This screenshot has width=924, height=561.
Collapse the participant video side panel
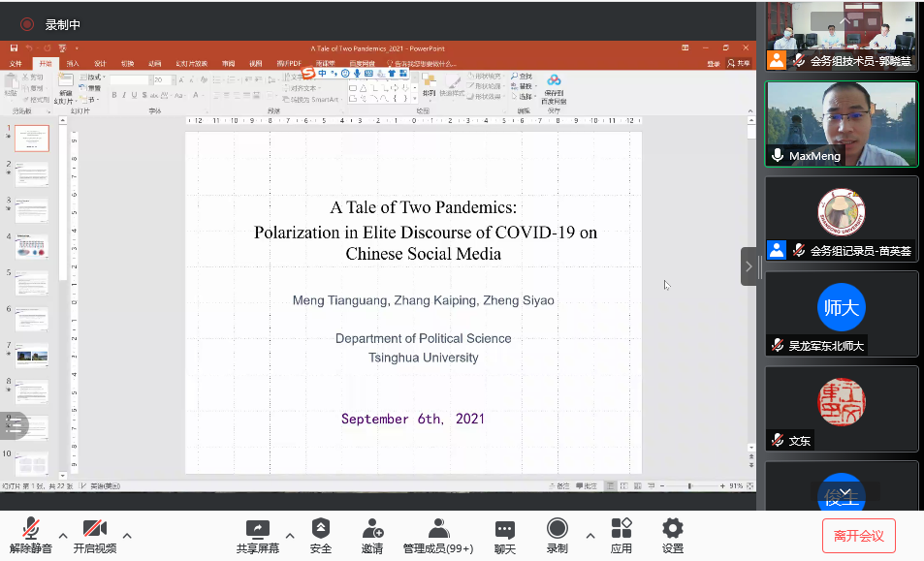pos(749,266)
